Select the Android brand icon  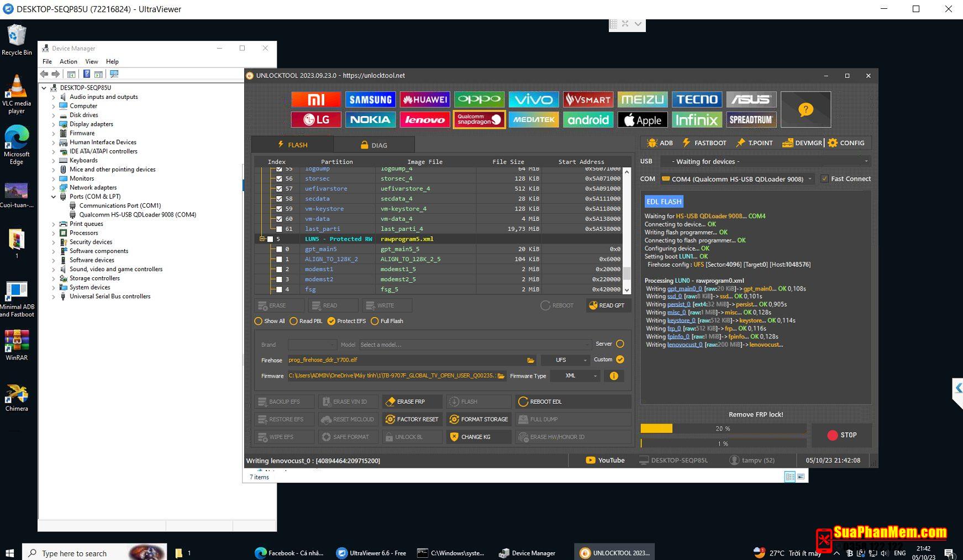click(x=588, y=119)
